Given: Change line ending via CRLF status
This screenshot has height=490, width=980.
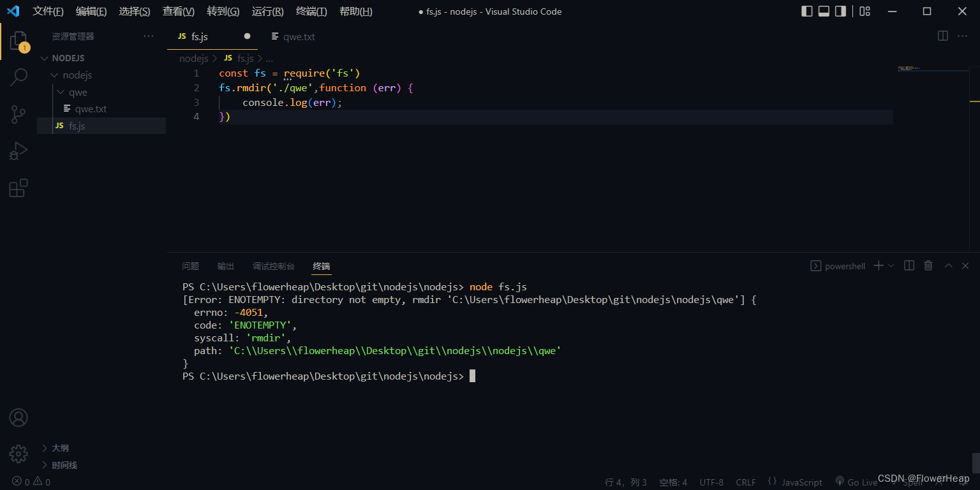Looking at the screenshot, I should click(746, 482).
